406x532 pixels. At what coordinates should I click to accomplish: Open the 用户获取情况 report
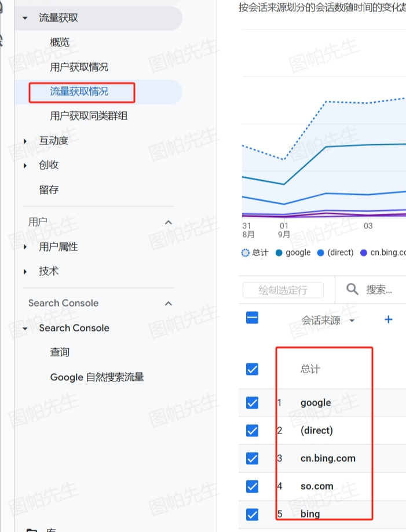click(79, 67)
